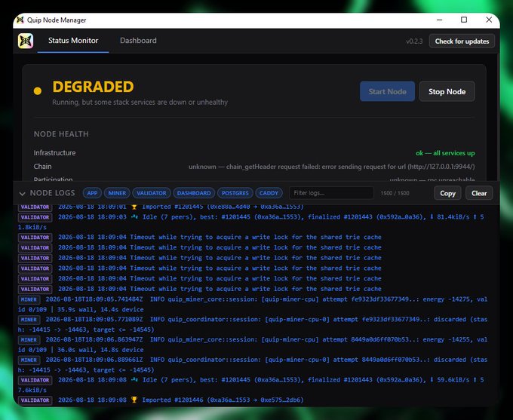Click the 1500 / 1500 log counter
Image resolution: width=513 pixels, height=420 pixels.
395,193
